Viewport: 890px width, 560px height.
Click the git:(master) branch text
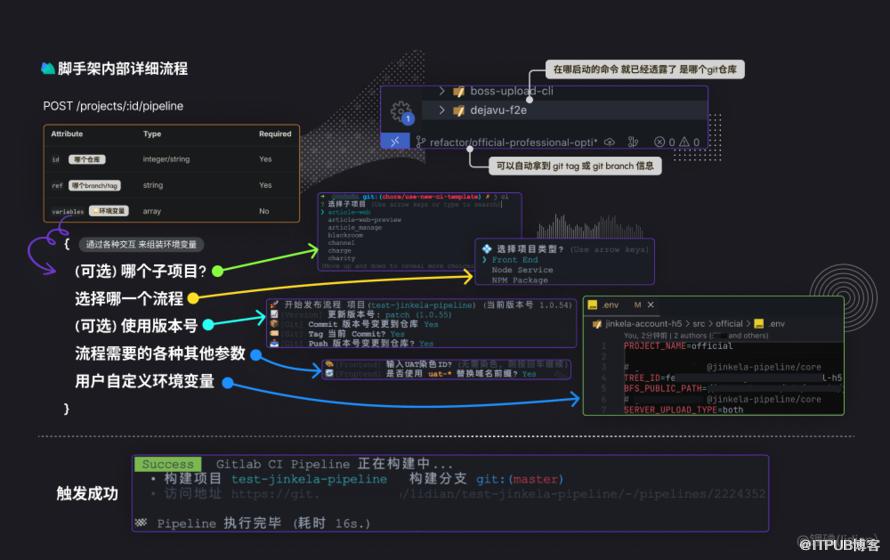(x=519, y=479)
